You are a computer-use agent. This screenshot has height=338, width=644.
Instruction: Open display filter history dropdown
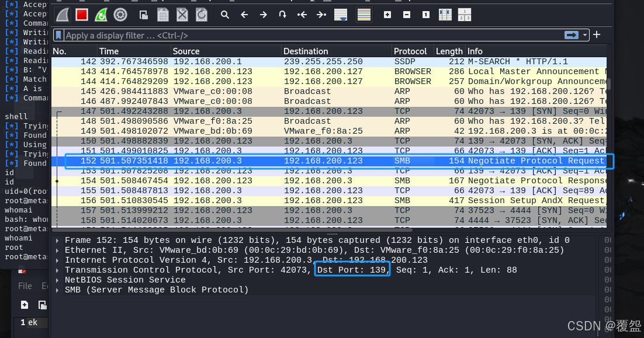(585, 35)
